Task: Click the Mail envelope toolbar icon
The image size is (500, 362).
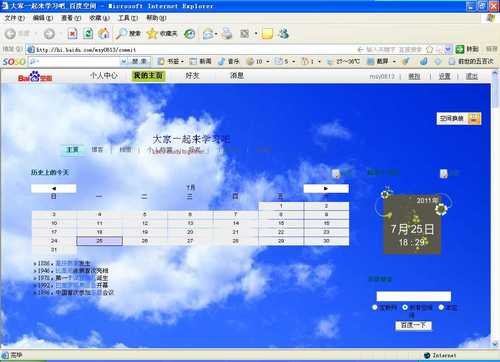Action: [x=208, y=34]
